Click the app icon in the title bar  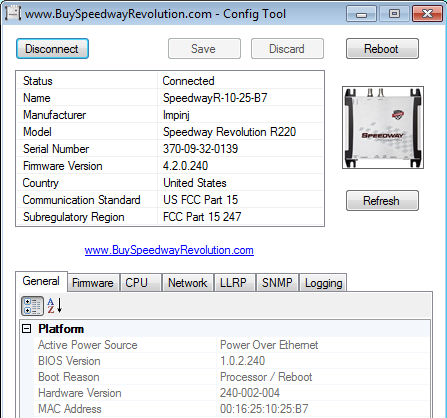(13, 14)
